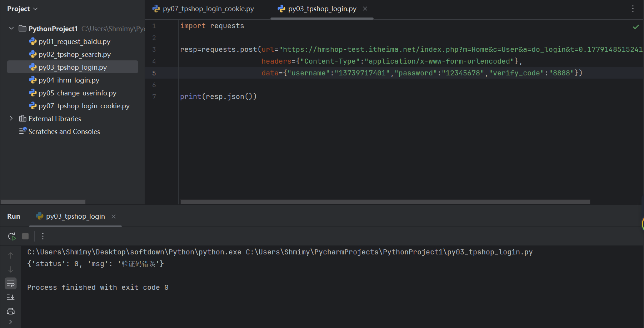Click the down arrow in Run console
Screen dimensions: 644x328
[11, 269]
